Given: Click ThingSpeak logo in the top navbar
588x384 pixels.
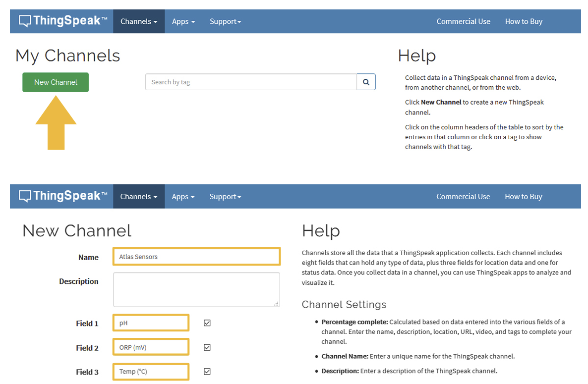Looking at the screenshot, I should [63, 21].
